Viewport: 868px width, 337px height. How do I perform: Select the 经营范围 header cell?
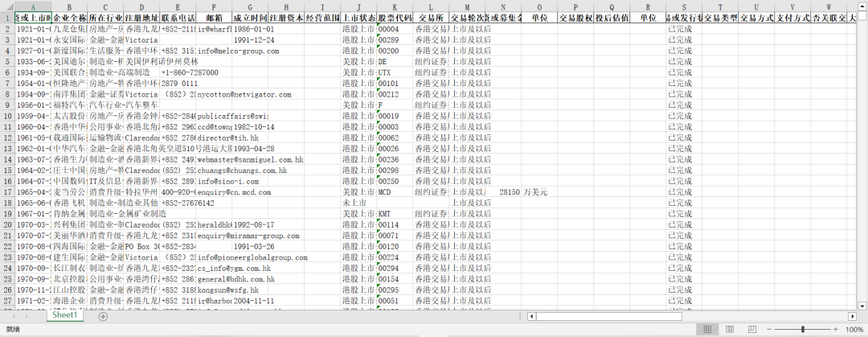tap(323, 18)
